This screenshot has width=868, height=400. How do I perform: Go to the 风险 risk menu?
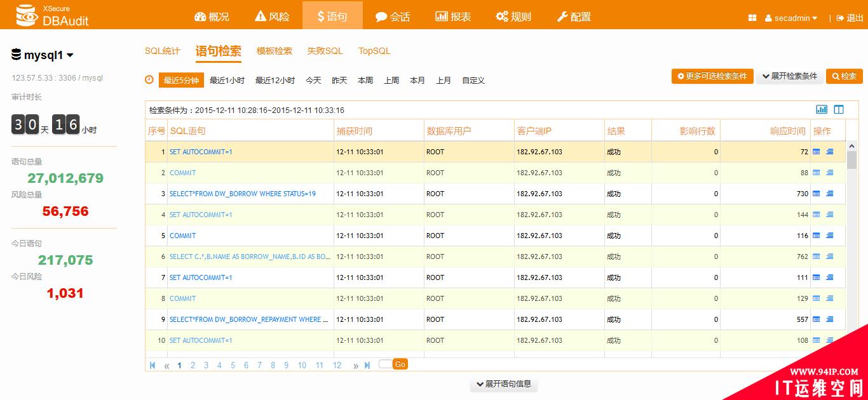(272, 17)
